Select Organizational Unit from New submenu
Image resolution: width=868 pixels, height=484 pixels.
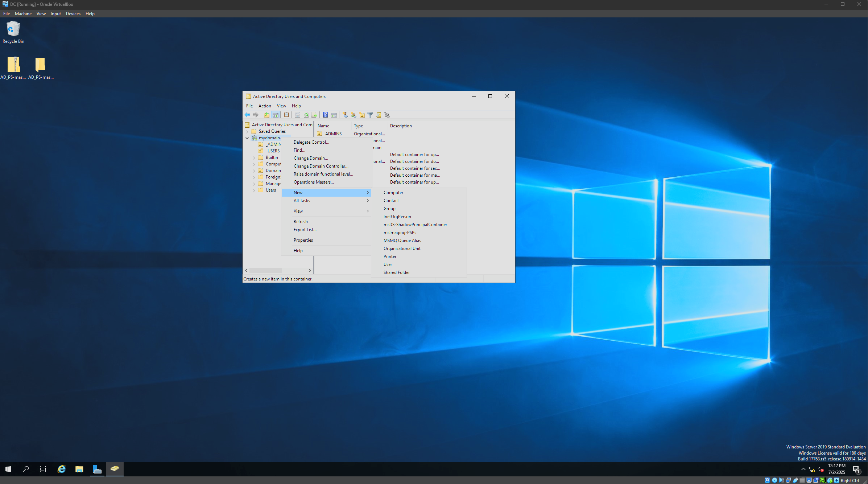click(419, 249)
